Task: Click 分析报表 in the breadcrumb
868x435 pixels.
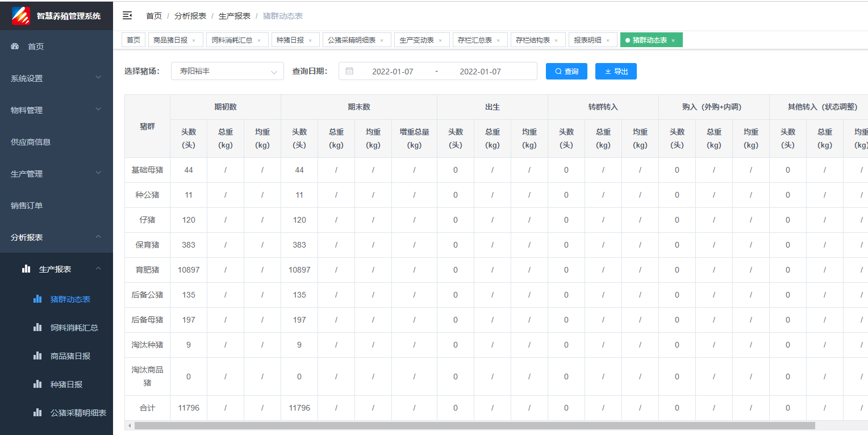Action: pyautogui.click(x=190, y=16)
